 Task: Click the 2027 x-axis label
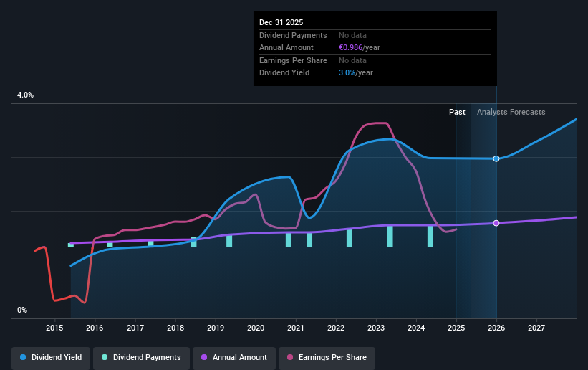[536, 328]
